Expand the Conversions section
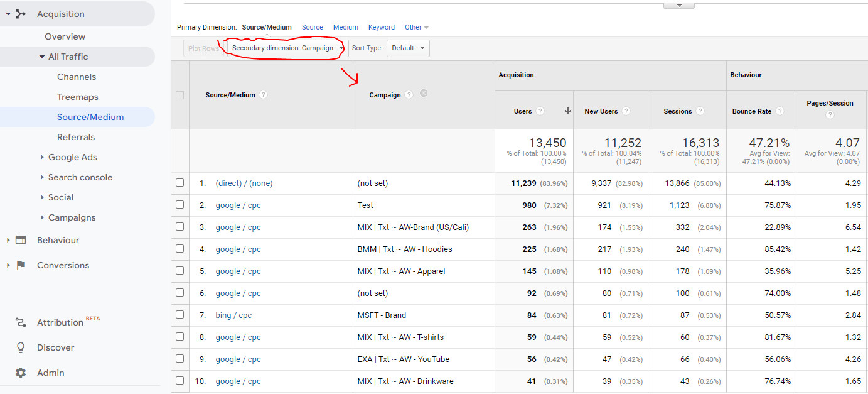This screenshot has width=868, height=394. 8,265
